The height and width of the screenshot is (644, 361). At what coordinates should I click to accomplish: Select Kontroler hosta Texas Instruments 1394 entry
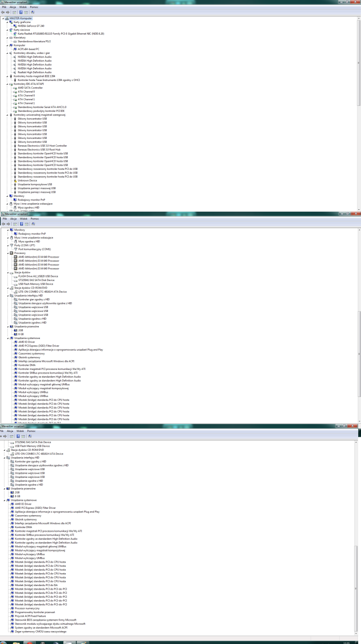click(x=49, y=80)
